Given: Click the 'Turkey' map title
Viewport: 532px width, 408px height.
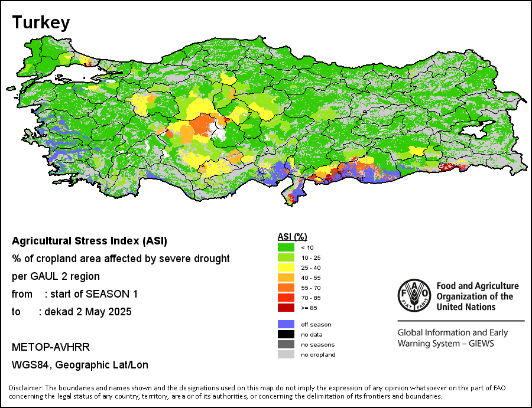Looking at the screenshot, I should tap(41, 23).
